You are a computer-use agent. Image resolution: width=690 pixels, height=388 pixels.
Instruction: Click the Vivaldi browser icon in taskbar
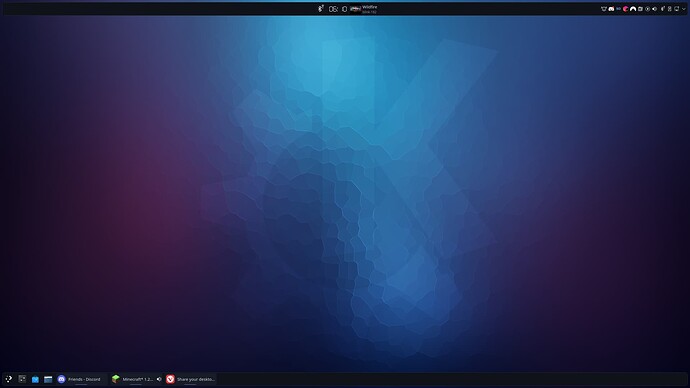[x=170, y=379]
